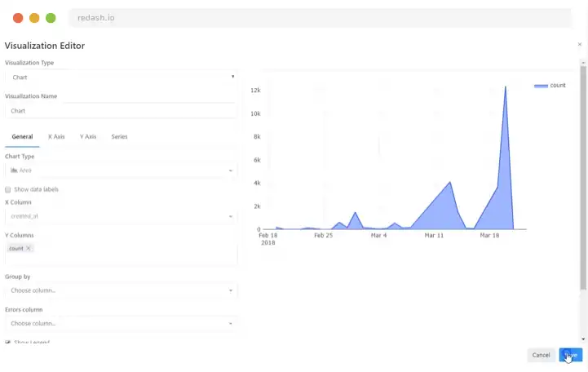Open the X Column dropdown
Viewport: 588px width, 372px height.
tap(121, 216)
